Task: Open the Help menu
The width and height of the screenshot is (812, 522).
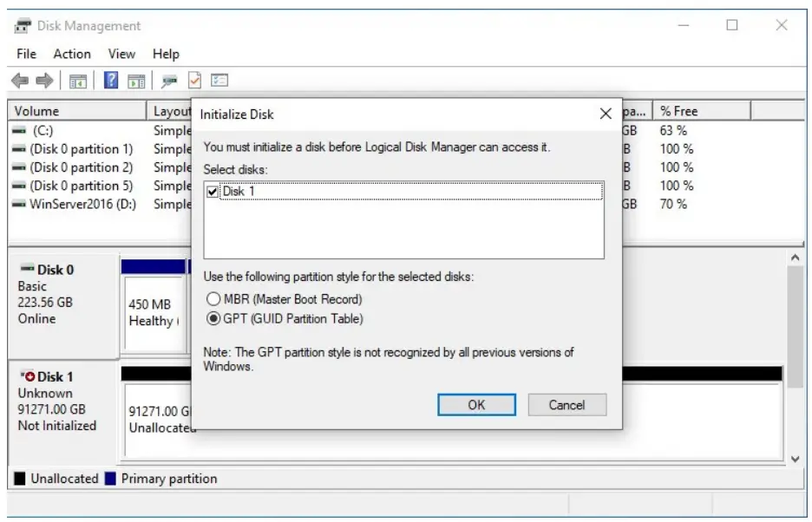Action: [x=166, y=54]
